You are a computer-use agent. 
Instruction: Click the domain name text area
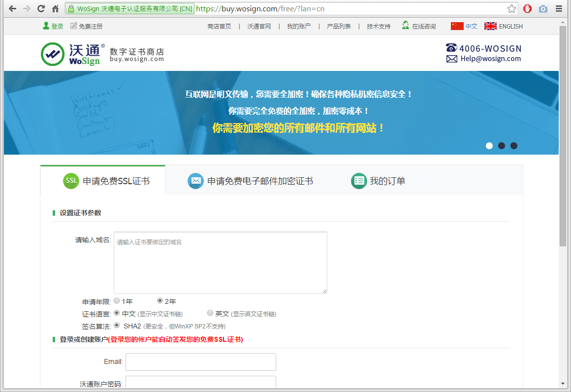[221, 262]
